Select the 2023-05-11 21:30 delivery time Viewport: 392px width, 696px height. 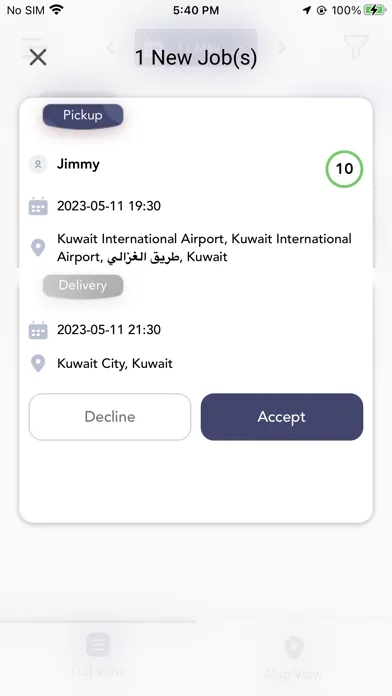coord(109,330)
